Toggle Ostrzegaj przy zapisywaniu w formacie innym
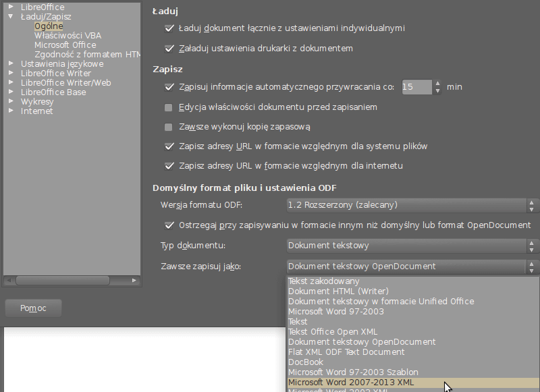Image resolution: width=540 pixels, height=392 pixels. [x=169, y=225]
